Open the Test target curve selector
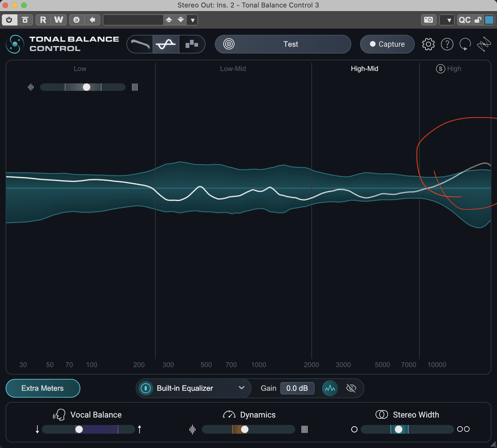The image size is (497, 448). (x=283, y=44)
